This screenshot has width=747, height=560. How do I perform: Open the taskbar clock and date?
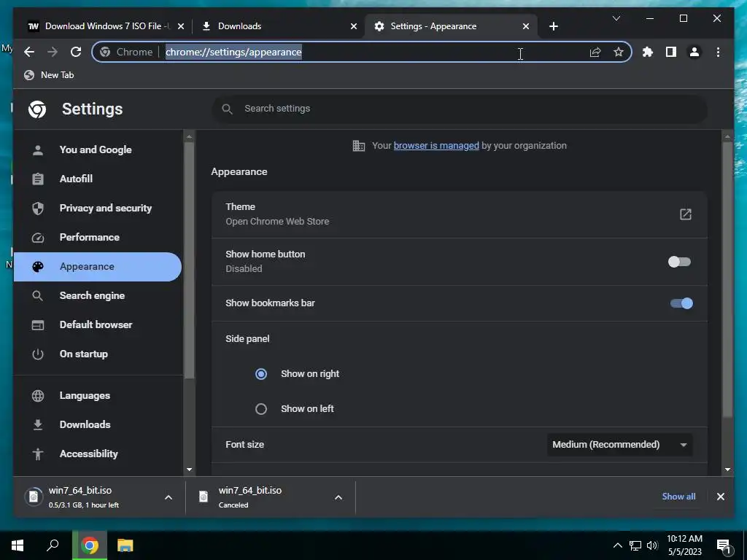[x=684, y=545]
